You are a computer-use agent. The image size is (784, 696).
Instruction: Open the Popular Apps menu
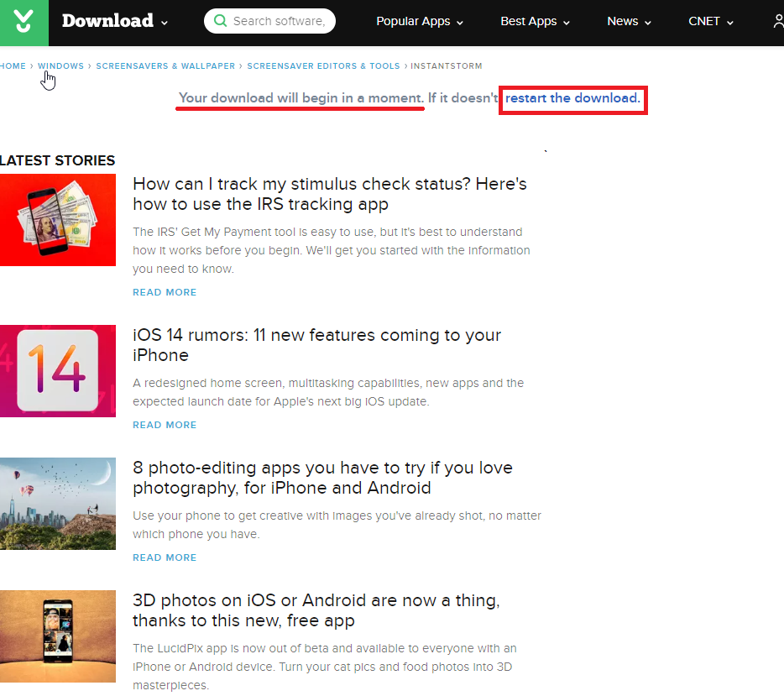point(420,22)
